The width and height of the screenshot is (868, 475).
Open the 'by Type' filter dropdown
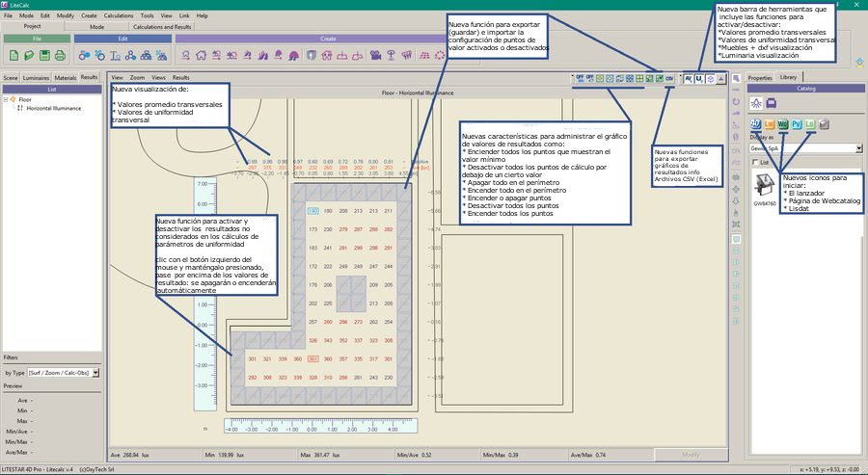pyautogui.click(x=95, y=372)
